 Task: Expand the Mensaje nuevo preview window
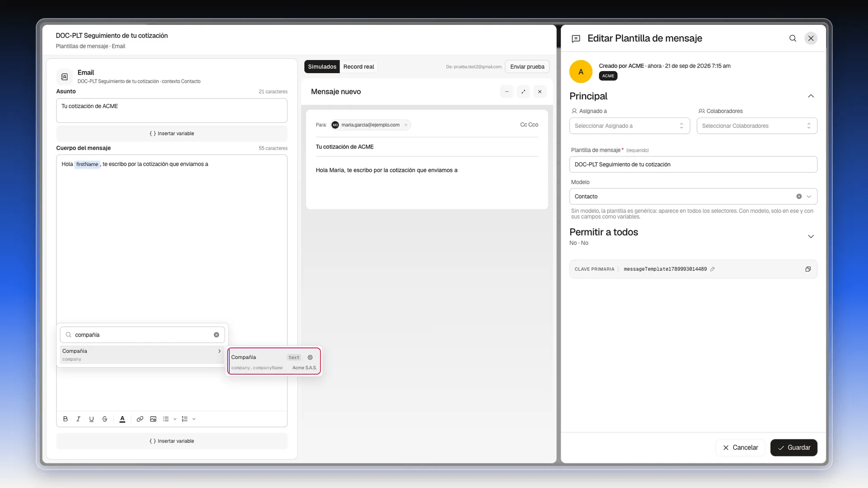(x=523, y=92)
